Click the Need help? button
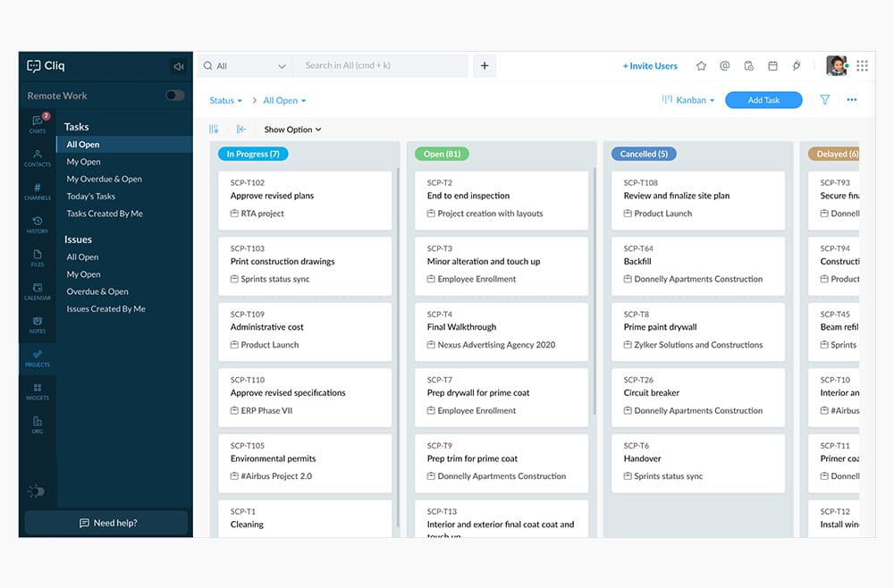The width and height of the screenshot is (894, 588). coord(106,523)
